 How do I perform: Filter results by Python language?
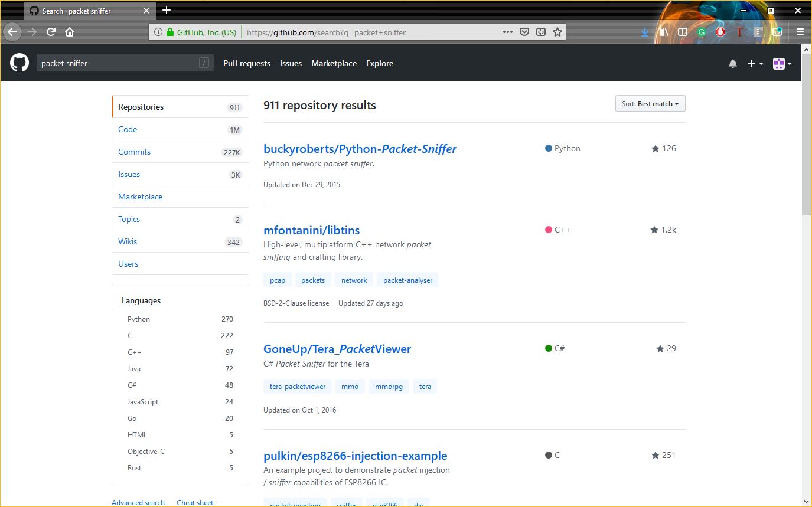(180, 319)
